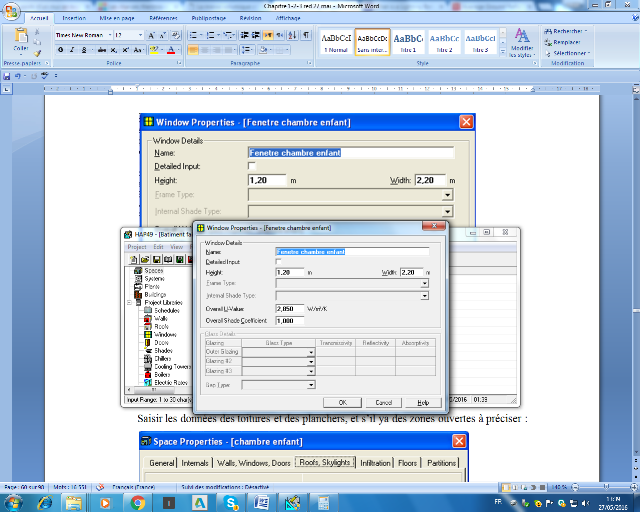
Task: Click Modifier les styles icon
Action: [522, 41]
